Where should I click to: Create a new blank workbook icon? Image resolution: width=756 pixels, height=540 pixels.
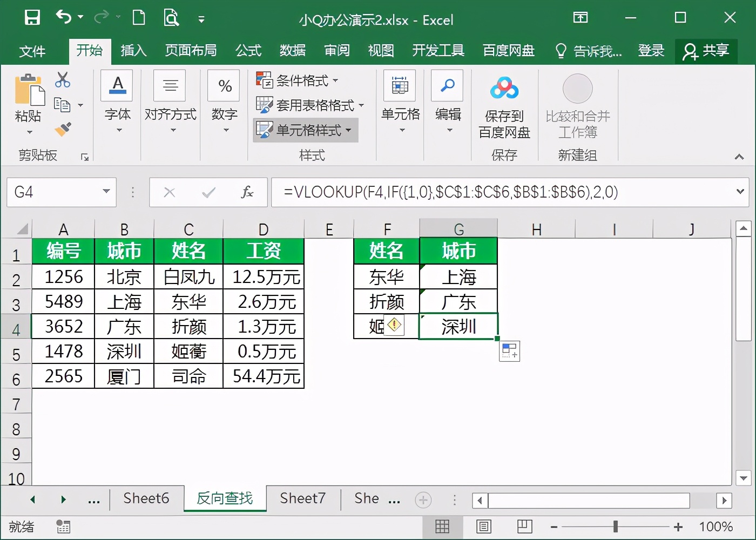(139, 18)
